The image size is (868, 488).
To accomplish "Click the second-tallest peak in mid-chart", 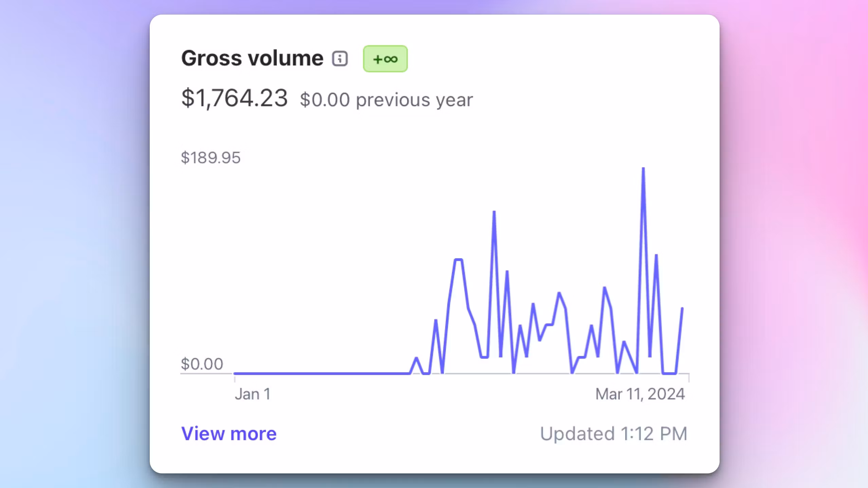I will [494, 212].
